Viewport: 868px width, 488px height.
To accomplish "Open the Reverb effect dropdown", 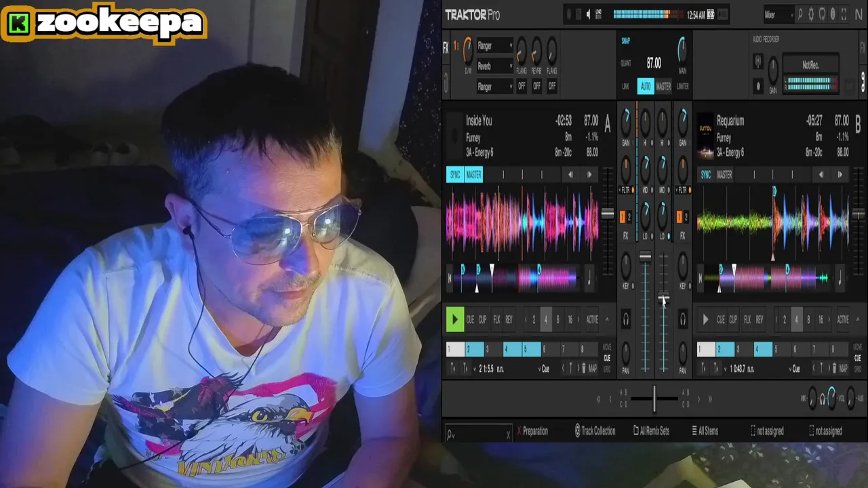I will [x=494, y=66].
